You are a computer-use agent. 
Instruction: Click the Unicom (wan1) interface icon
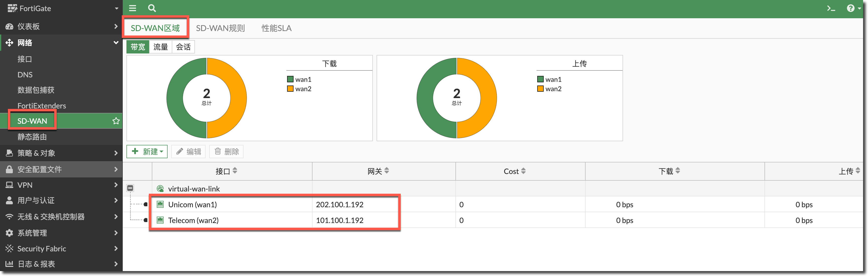(160, 205)
